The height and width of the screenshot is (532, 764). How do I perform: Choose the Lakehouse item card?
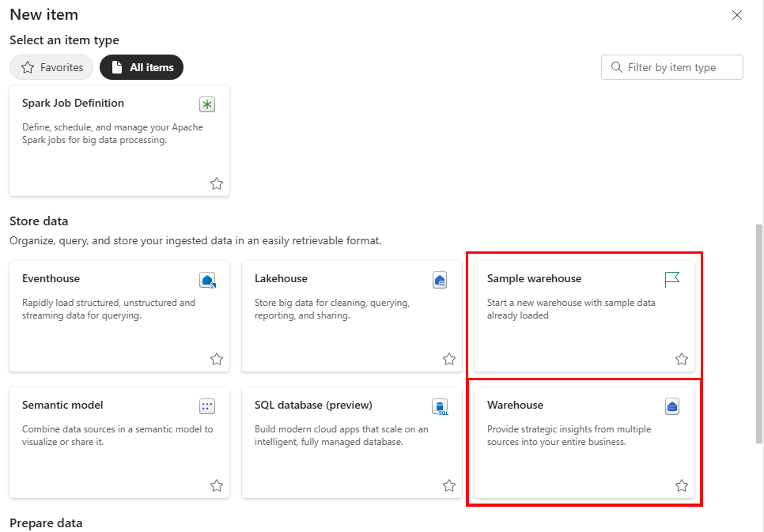pos(352,316)
